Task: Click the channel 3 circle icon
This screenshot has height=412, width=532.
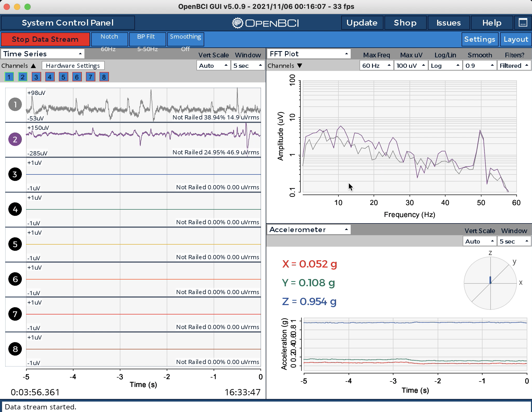Action: (x=15, y=174)
